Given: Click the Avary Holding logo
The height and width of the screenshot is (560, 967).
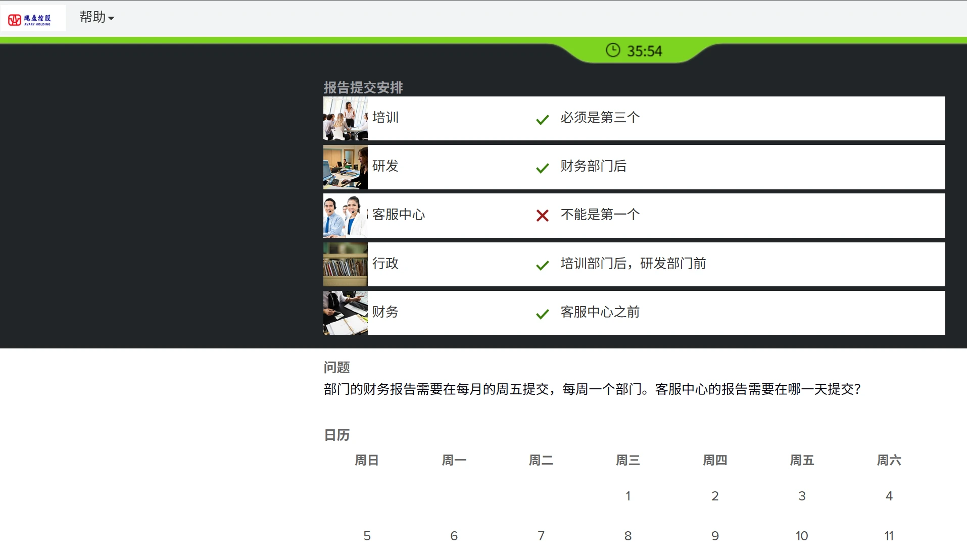Looking at the screenshot, I should click(33, 19).
